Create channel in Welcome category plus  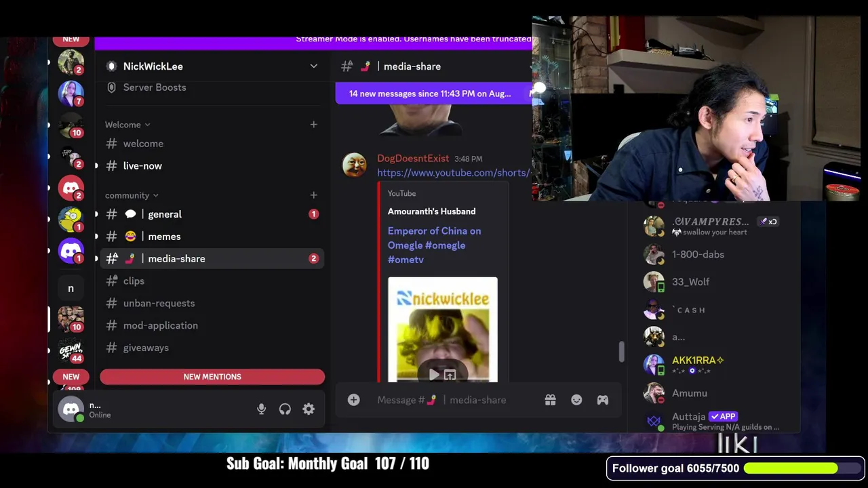click(x=313, y=125)
